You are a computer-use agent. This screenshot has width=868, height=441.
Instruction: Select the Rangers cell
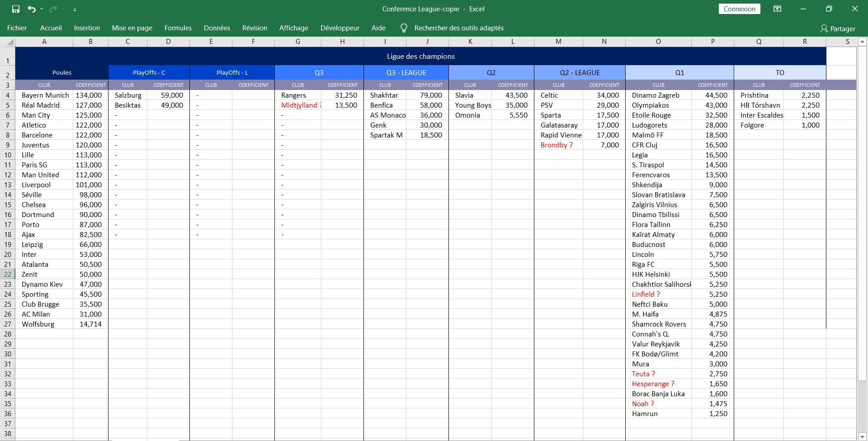click(298, 95)
